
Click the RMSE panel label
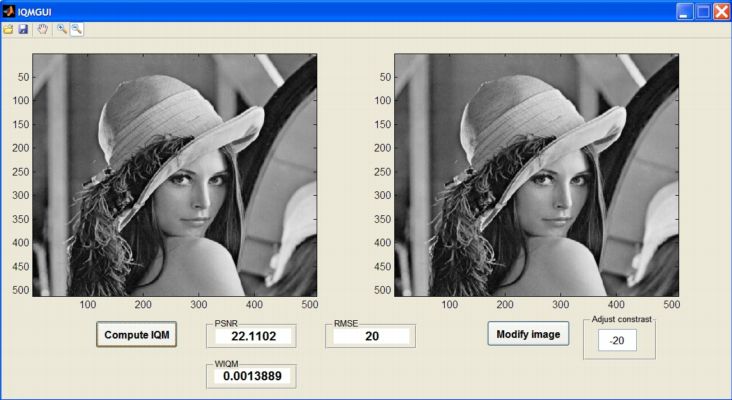click(346, 323)
